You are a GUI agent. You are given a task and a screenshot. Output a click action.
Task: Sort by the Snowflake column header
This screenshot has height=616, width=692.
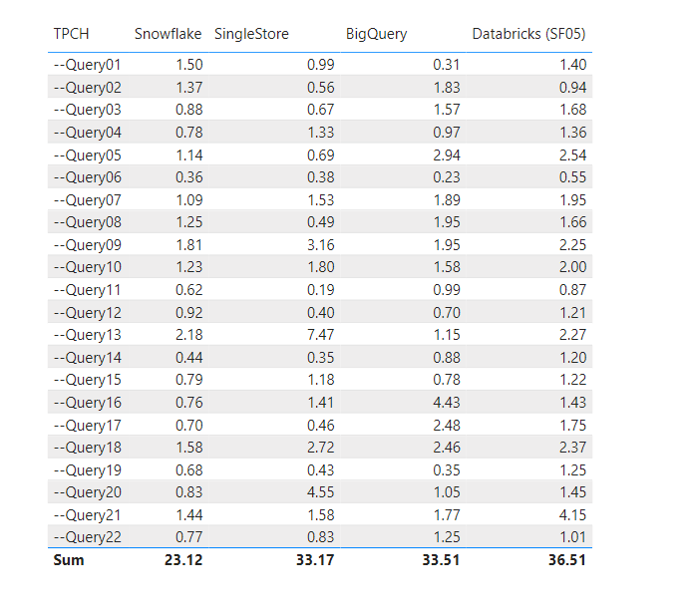168,34
